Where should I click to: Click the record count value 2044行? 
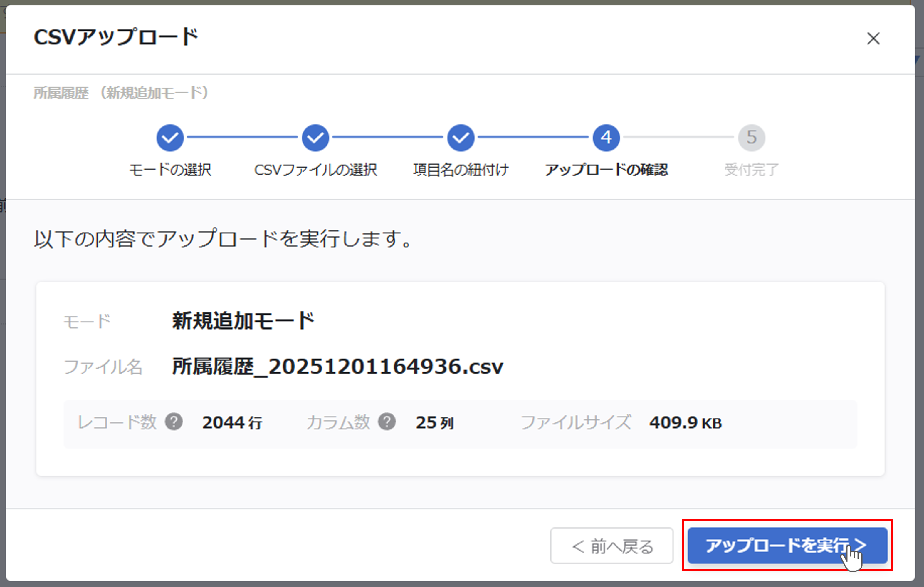pos(232,422)
